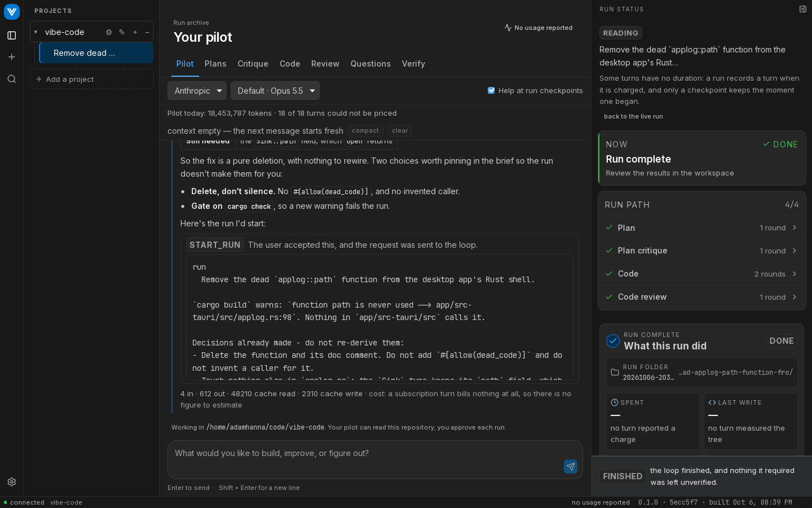Select the Pilot tab
Screen dimensions: 812x508
coord(185,64)
